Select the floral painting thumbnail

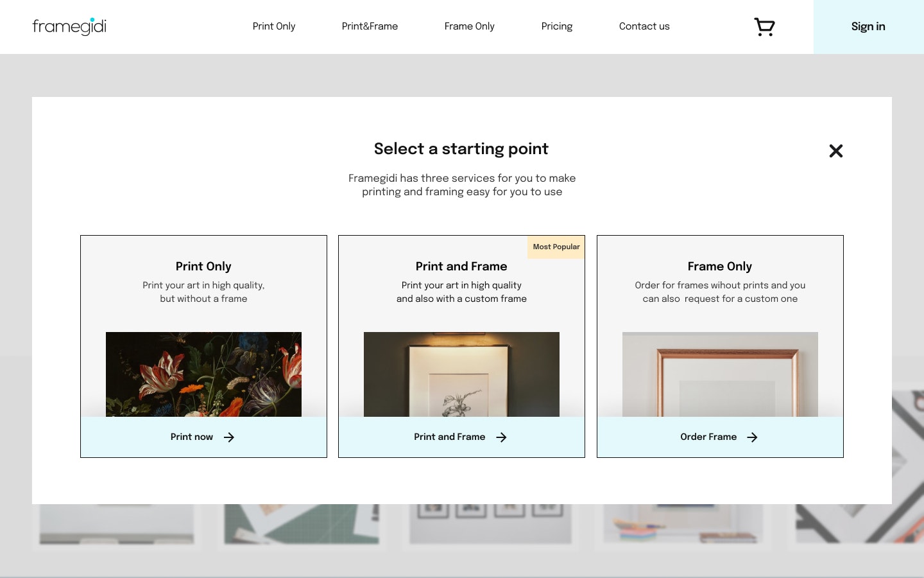203,374
